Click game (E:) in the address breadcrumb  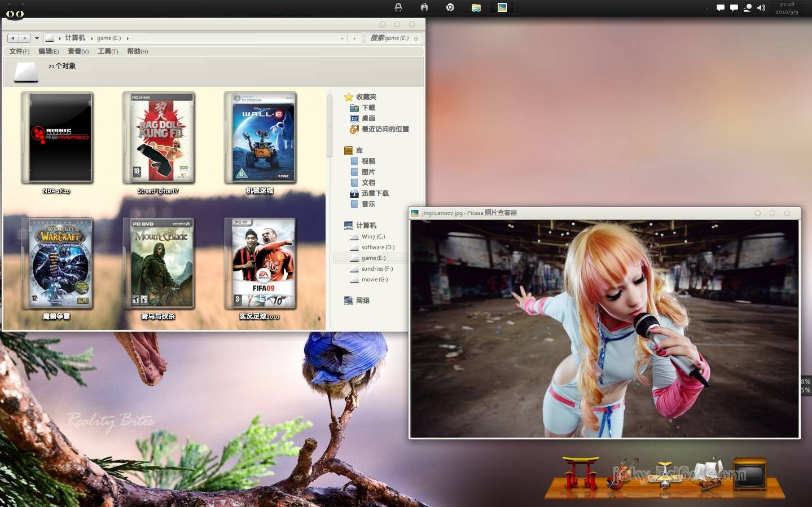click(x=109, y=38)
